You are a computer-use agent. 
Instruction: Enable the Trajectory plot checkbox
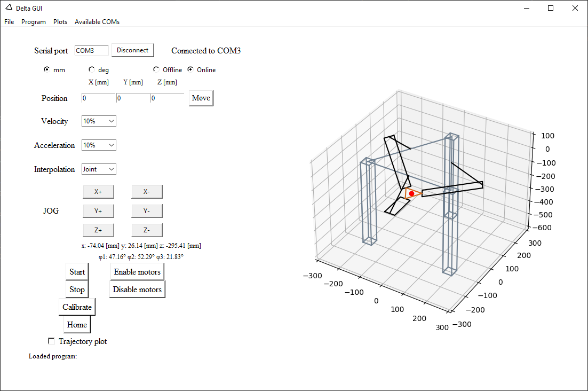point(51,341)
